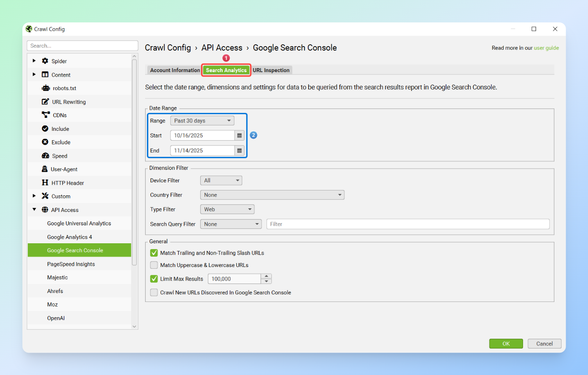Screen dimensions: 588x375
Task: Open the End date calendar picker
Action: click(240, 151)
